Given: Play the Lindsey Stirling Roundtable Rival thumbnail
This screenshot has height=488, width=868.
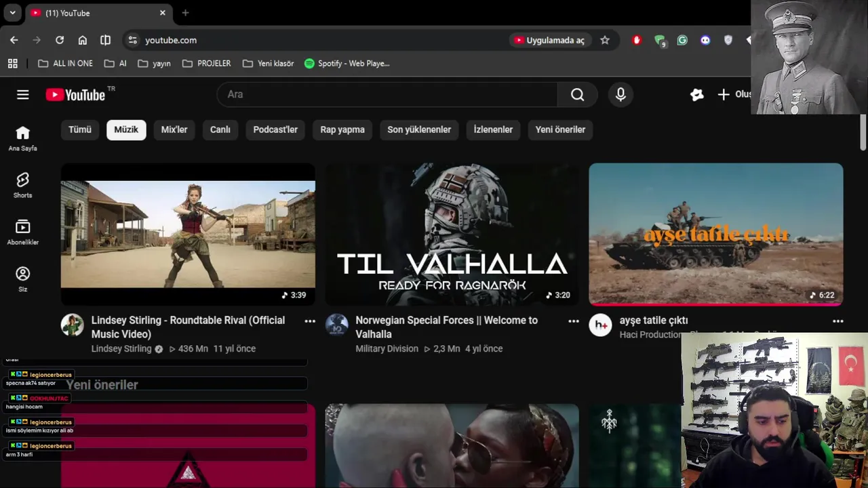Looking at the screenshot, I should pyautogui.click(x=188, y=235).
